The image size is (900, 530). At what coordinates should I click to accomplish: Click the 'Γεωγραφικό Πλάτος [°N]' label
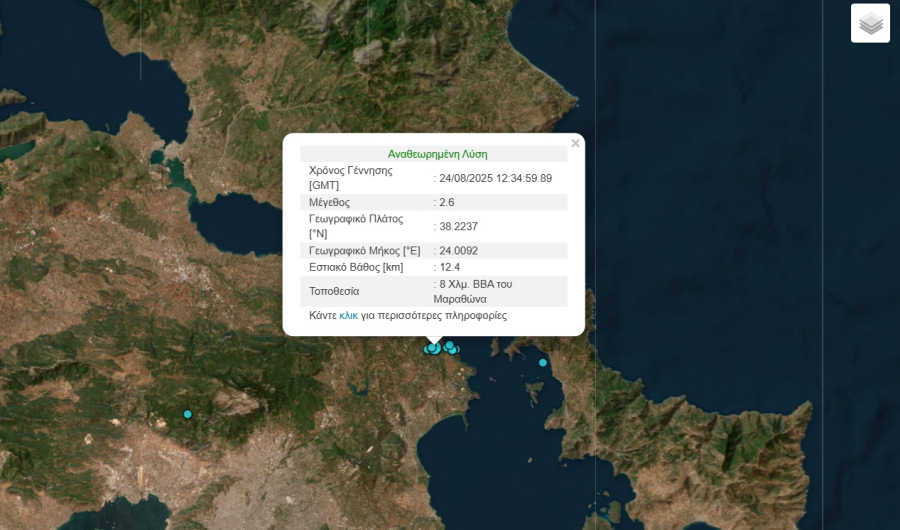click(x=355, y=226)
